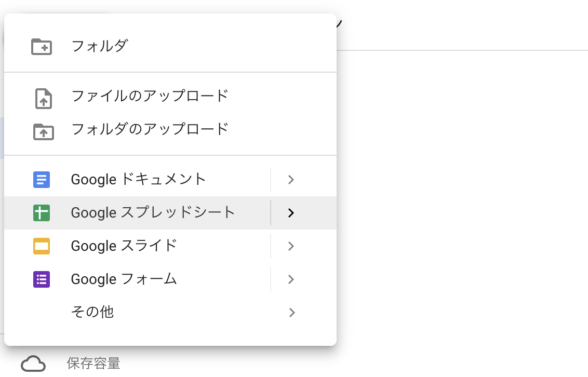Click the file upload icon

[44, 99]
